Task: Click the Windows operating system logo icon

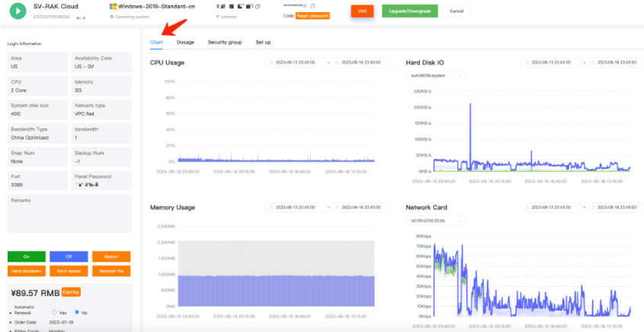Action: coord(113,7)
